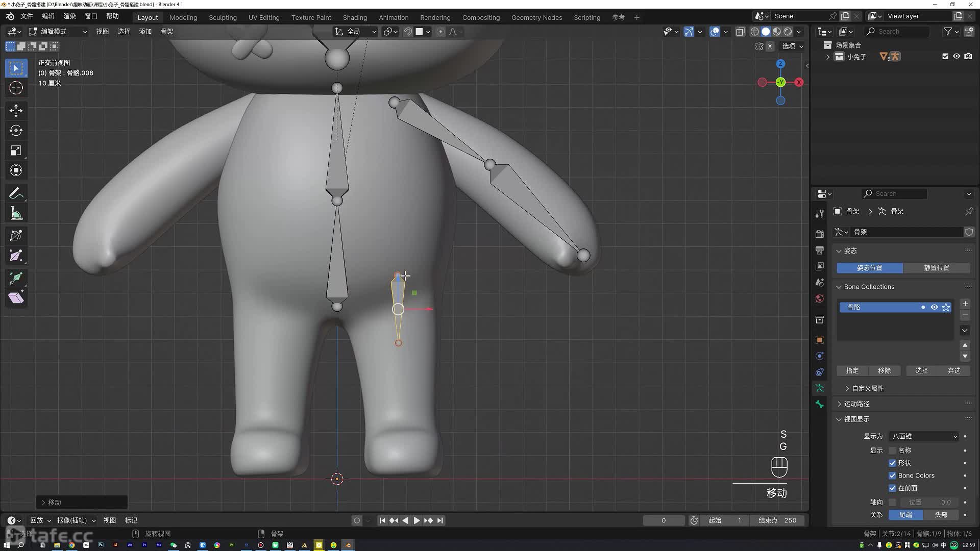Viewport: 980px width, 551px height.
Task: Toggle solo star for 骨骼 collection
Action: click(946, 307)
